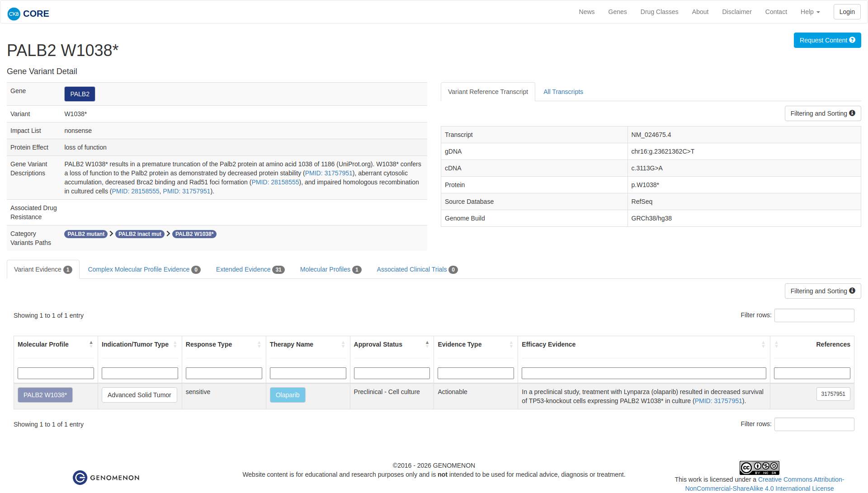Open the Help dropdown menu

pyautogui.click(x=810, y=12)
